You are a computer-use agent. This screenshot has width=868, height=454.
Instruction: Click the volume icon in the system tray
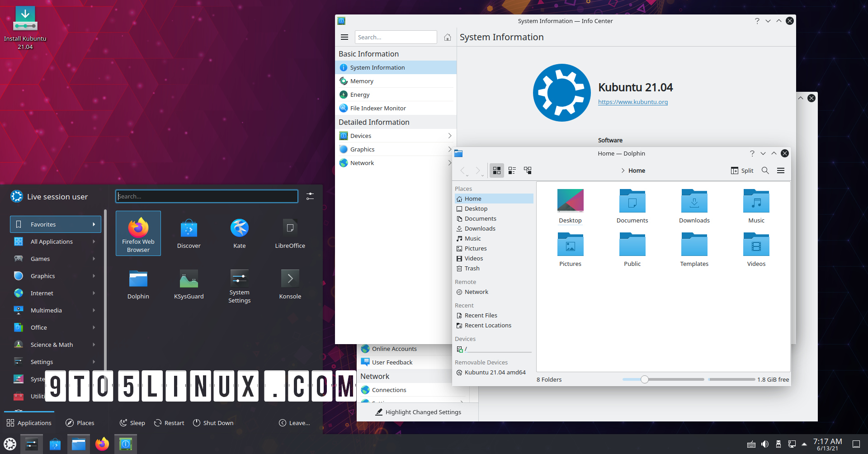pyautogui.click(x=765, y=444)
